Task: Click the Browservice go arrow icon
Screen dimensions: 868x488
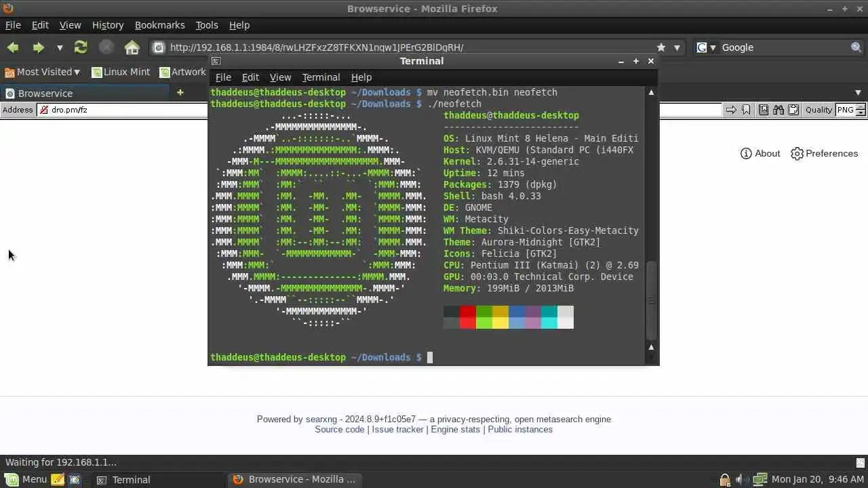Action: [x=731, y=110]
